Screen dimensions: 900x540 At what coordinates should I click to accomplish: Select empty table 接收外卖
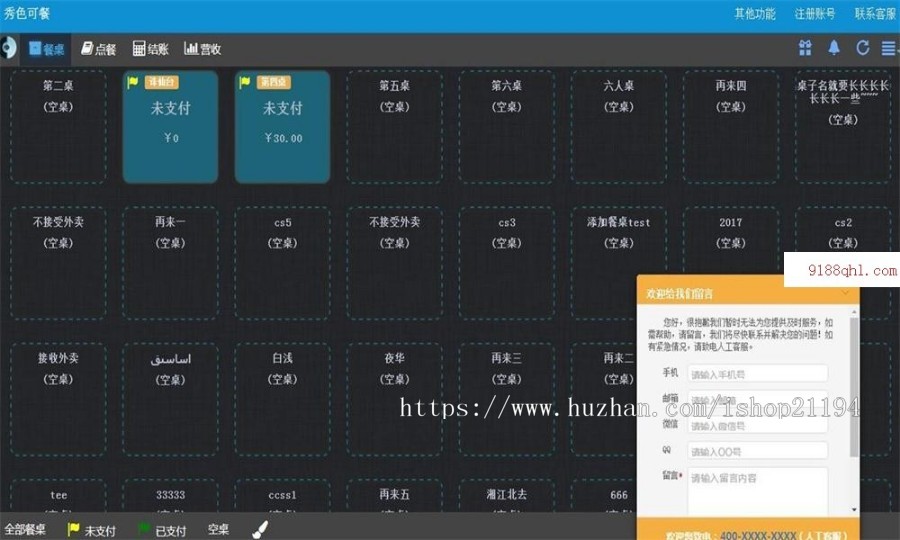coord(58,399)
